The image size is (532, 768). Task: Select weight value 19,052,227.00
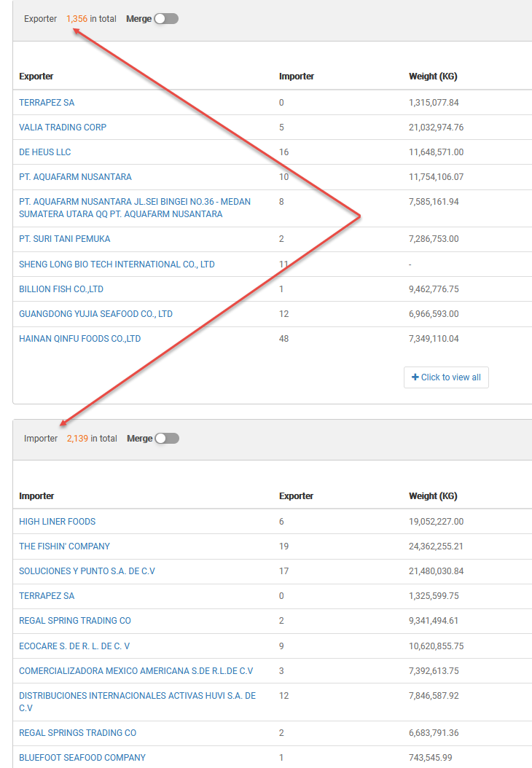point(436,522)
